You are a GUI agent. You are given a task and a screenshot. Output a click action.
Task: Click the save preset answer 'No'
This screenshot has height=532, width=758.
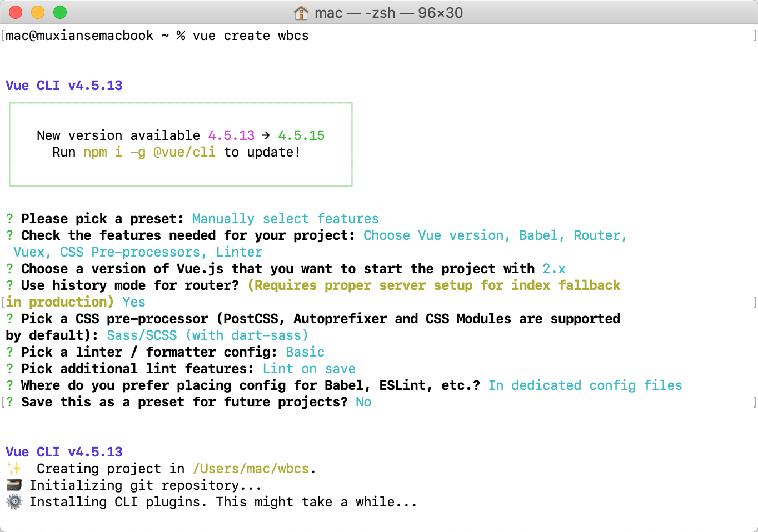363,402
